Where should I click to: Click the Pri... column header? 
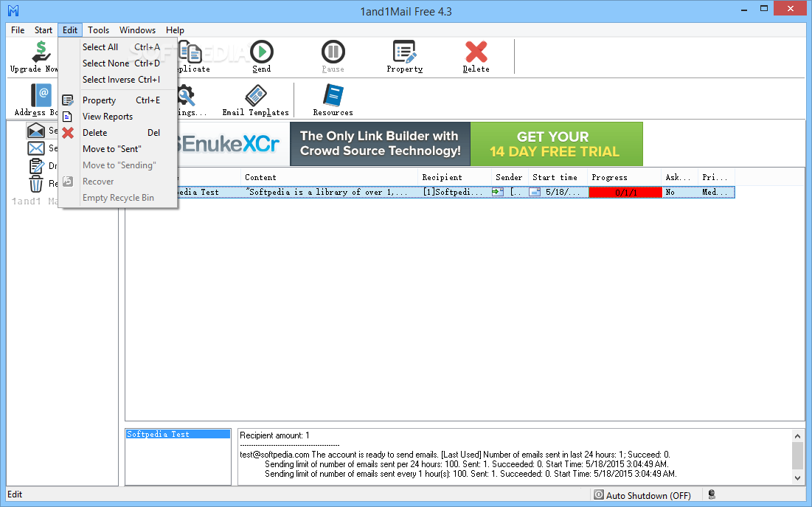click(x=716, y=177)
